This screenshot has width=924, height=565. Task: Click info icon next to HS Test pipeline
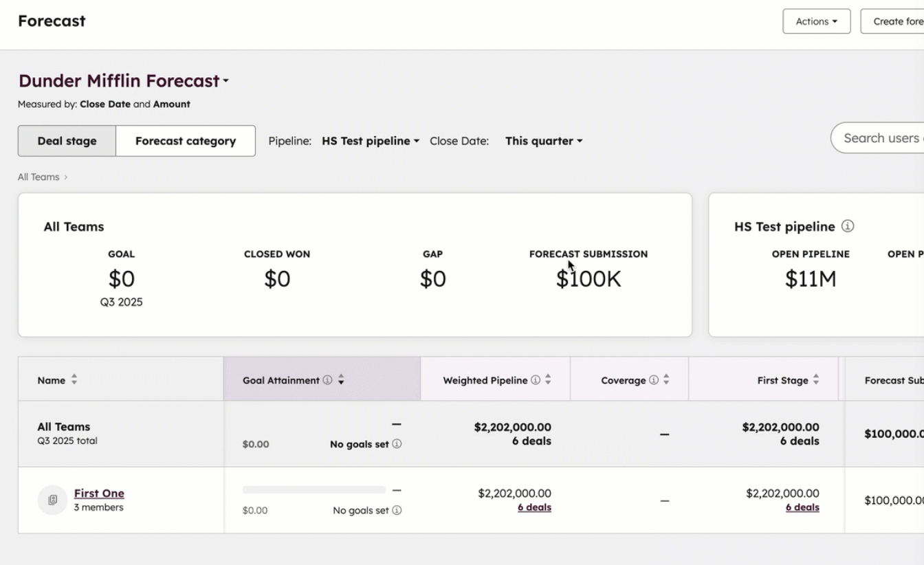(848, 226)
